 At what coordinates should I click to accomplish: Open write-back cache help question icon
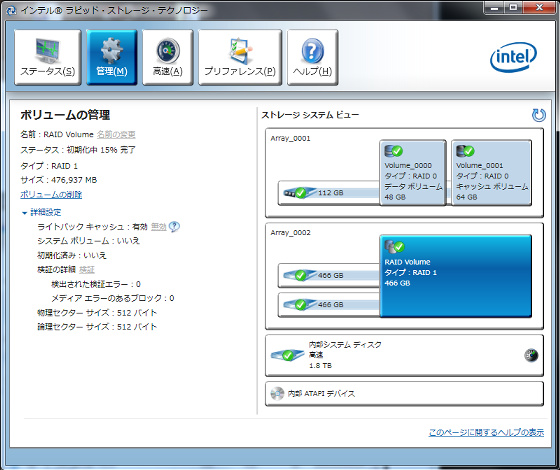tap(174, 227)
